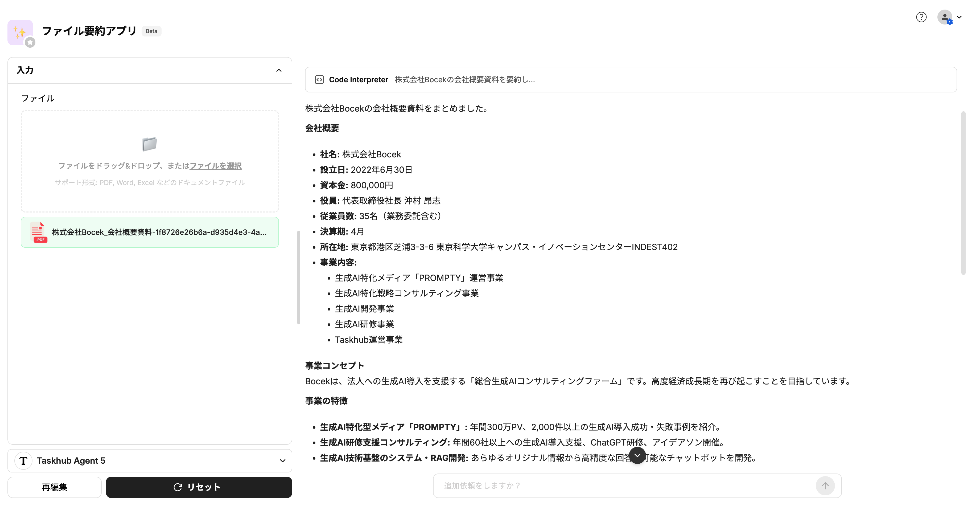Click the PDF file icon
Viewport: 980px width, 514px height.
tap(38, 232)
